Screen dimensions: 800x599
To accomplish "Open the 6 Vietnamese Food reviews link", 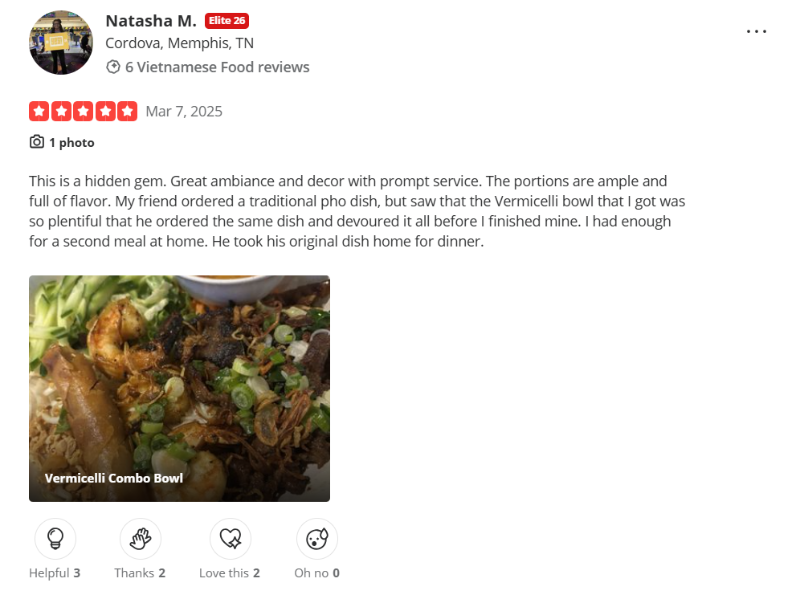I will [x=216, y=67].
